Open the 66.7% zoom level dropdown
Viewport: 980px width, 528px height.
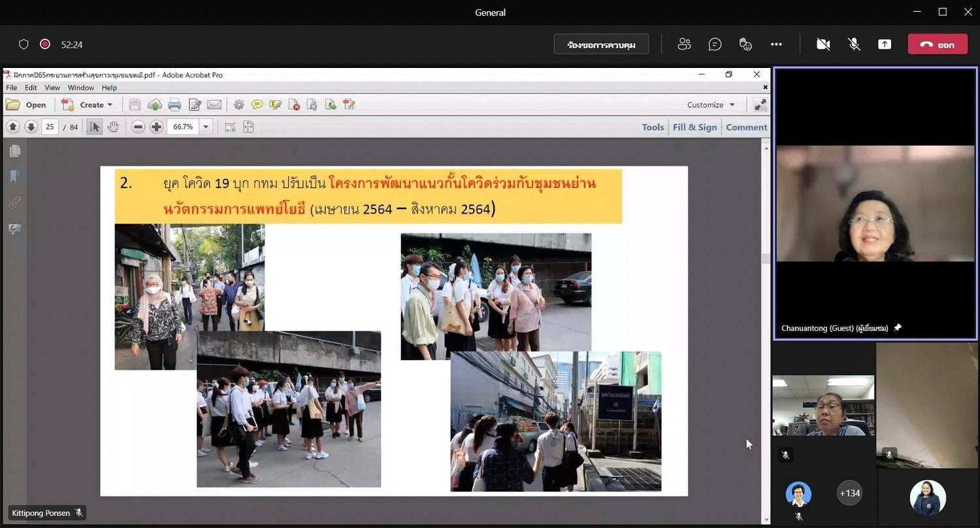pyautogui.click(x=206, y=127)
